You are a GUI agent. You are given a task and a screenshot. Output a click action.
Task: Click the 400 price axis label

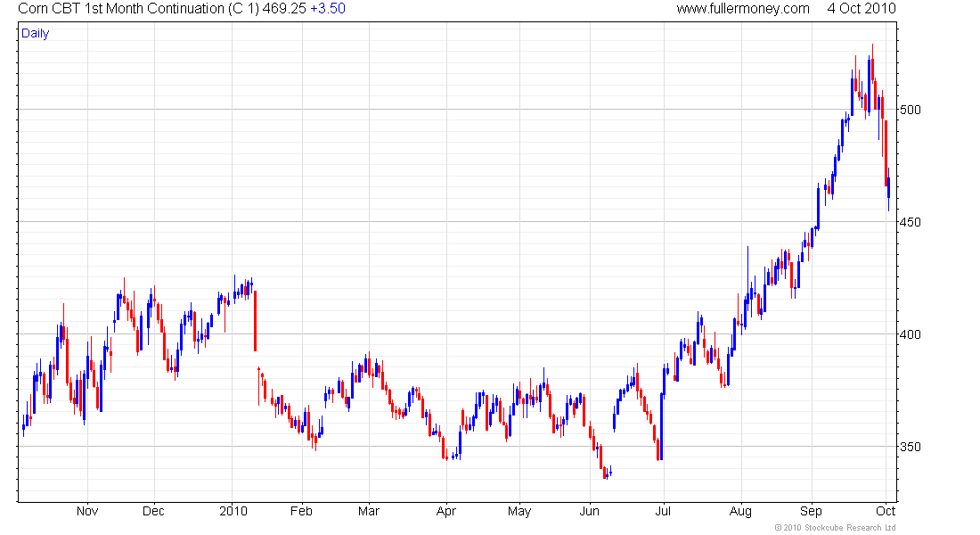pyautogui.click(x=910, y=334)
